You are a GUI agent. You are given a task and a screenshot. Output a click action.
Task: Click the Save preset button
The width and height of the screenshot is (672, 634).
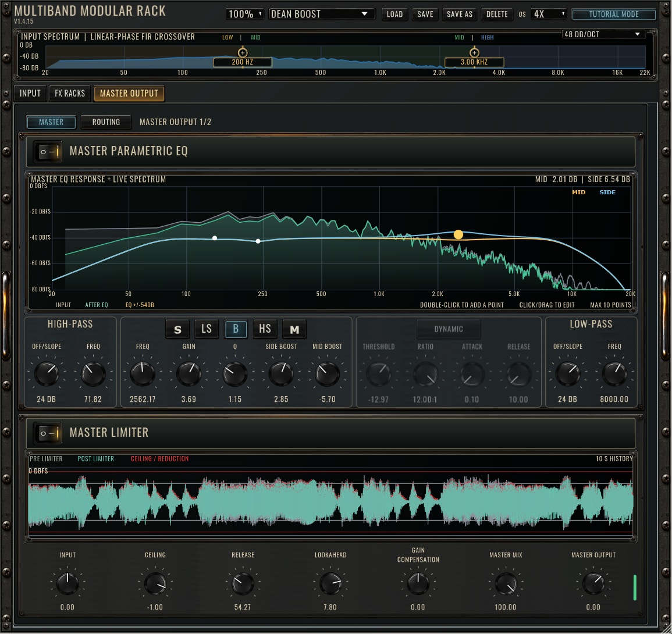pyautogui.click(x=425, y=14)
